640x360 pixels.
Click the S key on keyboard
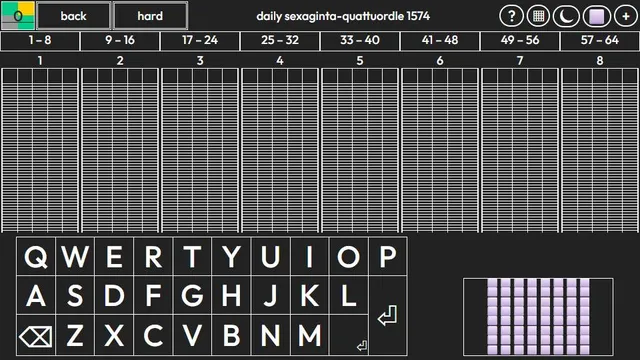tap(75, 296)
